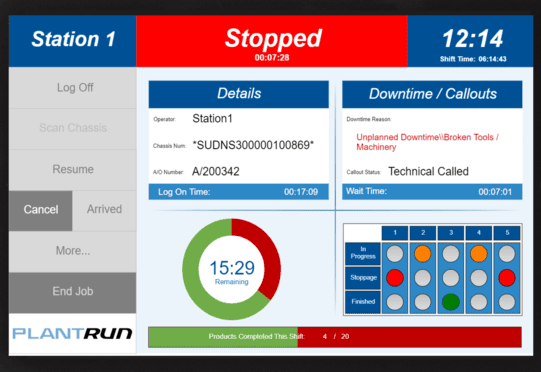
Task: Click the Log On Time 00:17:09 bar
Action: (239, 192)
